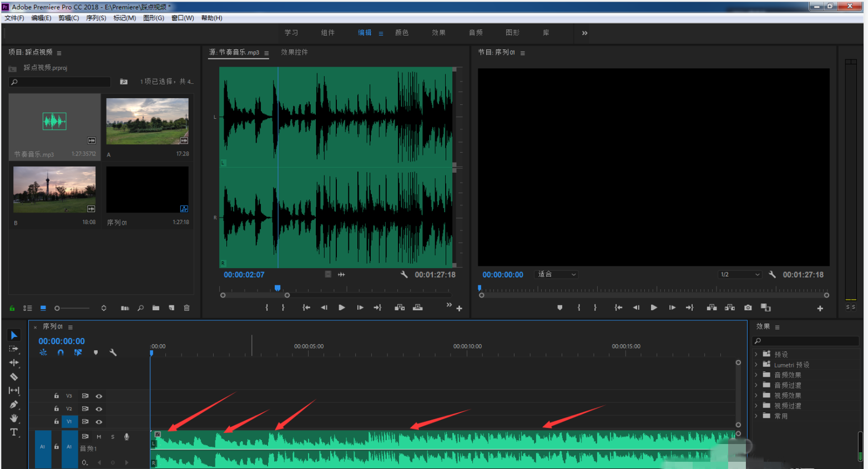Create a new bin in the project panel
The image size is (868, 469).
point(156,308)
